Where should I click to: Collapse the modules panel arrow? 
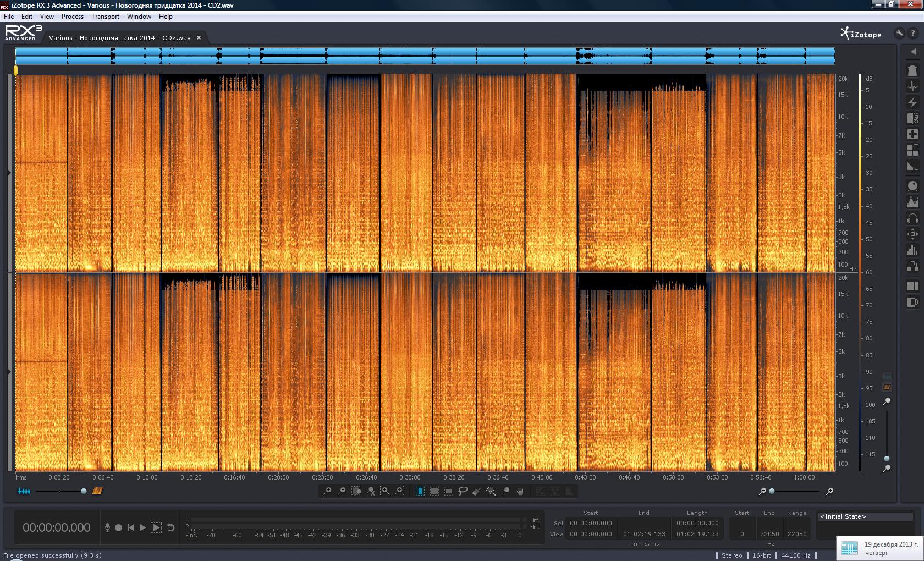912,52
